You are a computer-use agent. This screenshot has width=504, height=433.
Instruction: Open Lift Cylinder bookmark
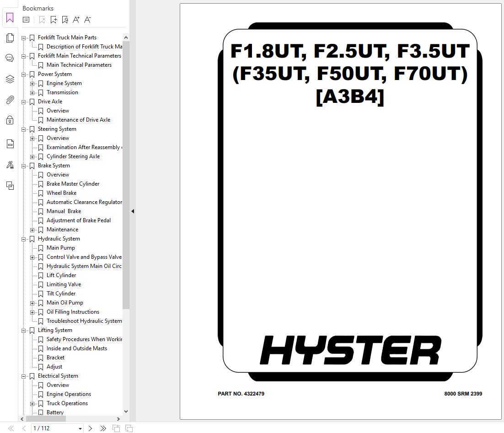coord(61,275)
